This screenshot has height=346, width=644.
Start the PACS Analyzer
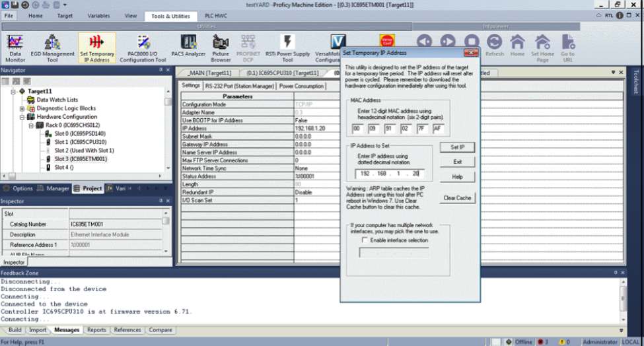188,46
